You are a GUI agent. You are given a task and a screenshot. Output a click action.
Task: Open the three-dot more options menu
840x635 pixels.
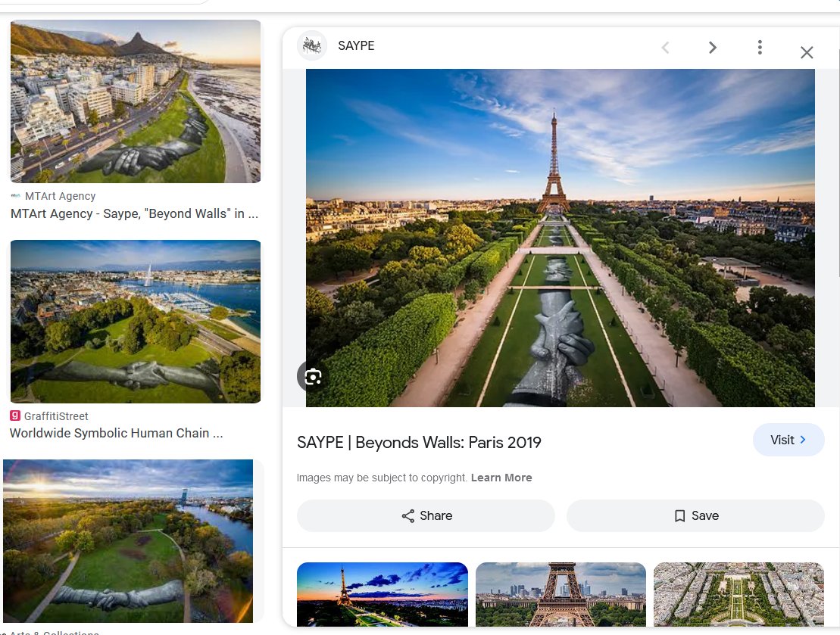pyautogui.click(x=760, y=48)
